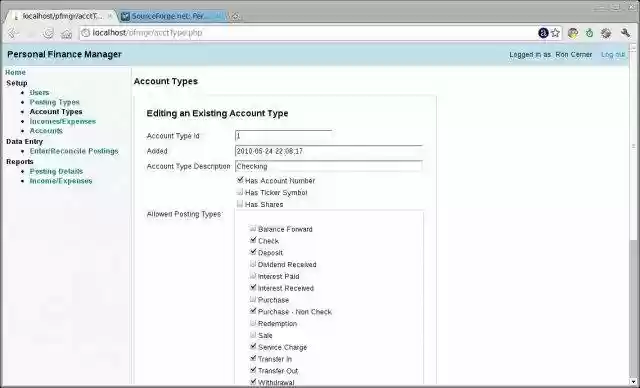Open the Posting Details report
Image resolution: width=640 pixels, height=388 pixels.
click(x=56, y=171)
